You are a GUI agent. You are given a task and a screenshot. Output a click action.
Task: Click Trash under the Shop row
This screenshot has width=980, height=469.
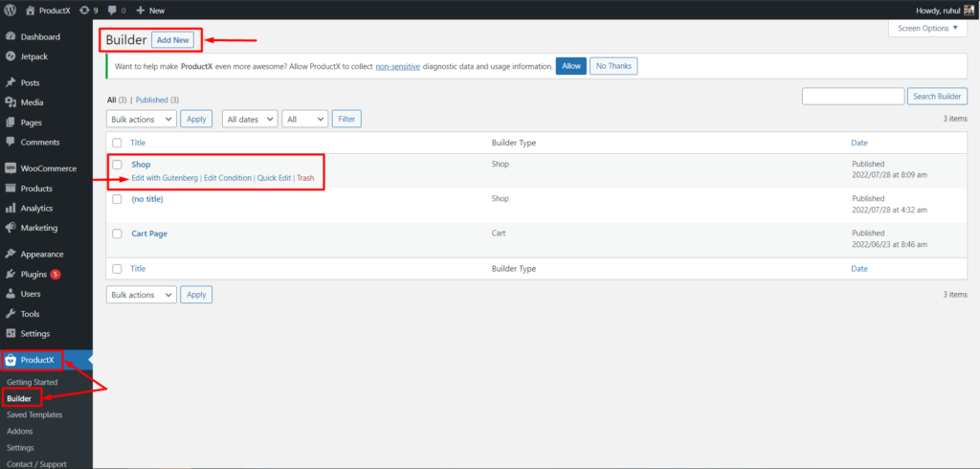click(x=305, y=178)
